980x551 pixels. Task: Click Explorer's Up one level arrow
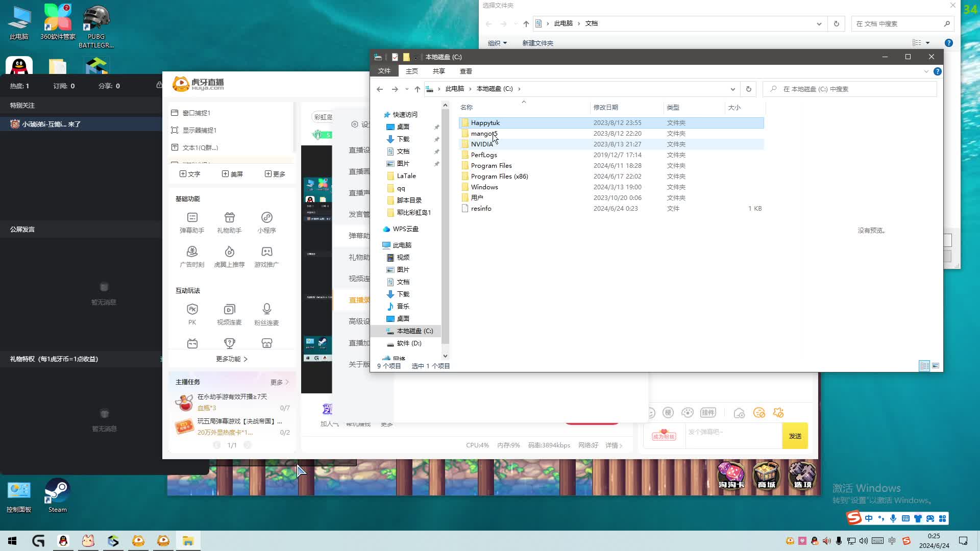[417, 89]
